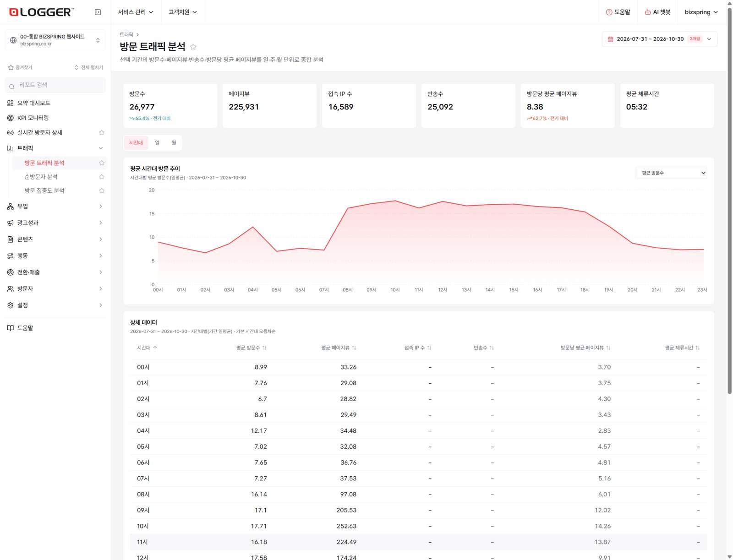
Task: Switch to the 월 tab
Action: pyautogui.click(x=174, y=143)
